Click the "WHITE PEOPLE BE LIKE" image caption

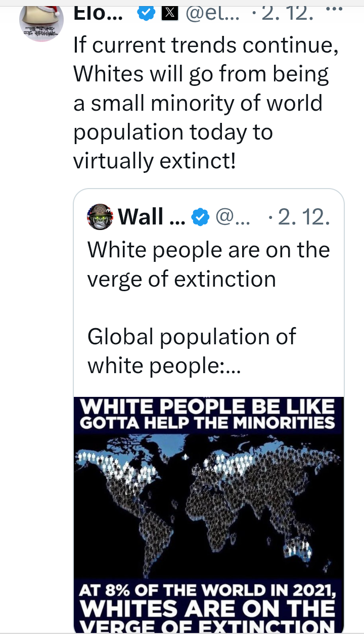click(x=208, y=406)
